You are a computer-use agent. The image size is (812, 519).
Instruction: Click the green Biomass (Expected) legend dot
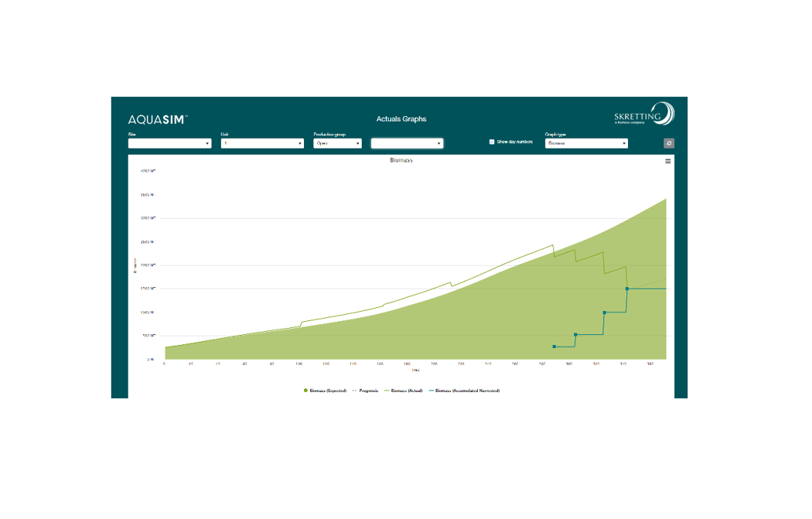coord(306,391)
